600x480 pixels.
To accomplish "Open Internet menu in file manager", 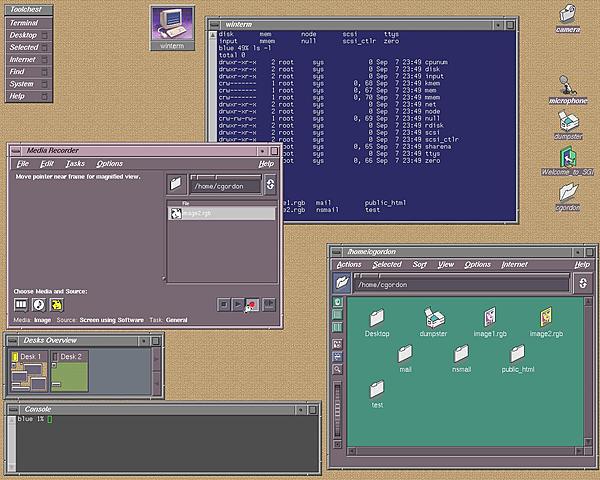I will coord(514,264).
